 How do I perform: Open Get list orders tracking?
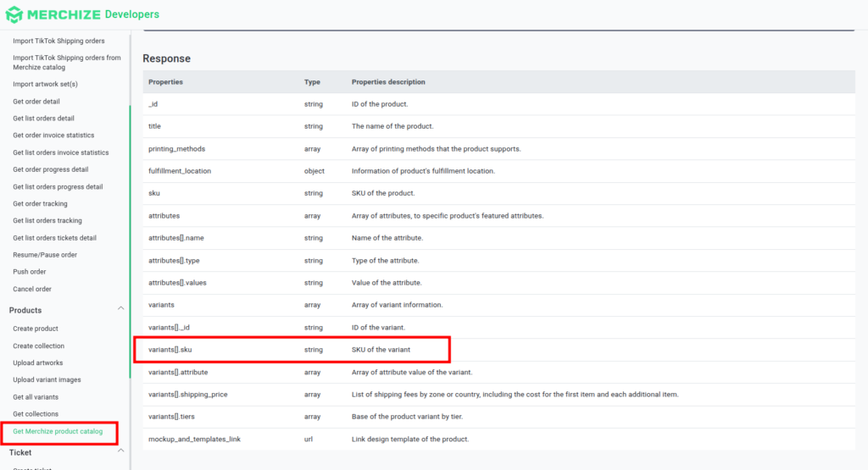[x=47, y=221]
